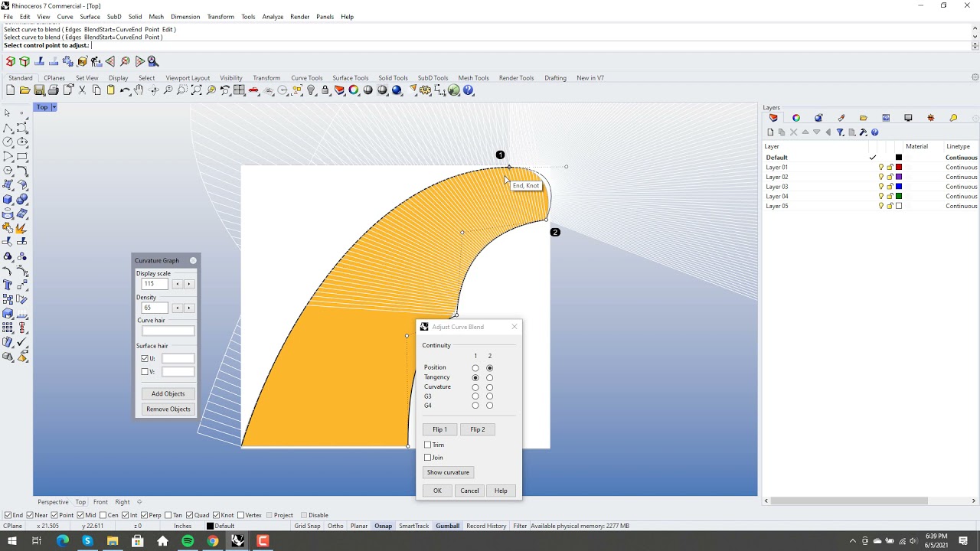The height and width of the screenshot is (551, 980).
Task: Increase Display scale with right arrow
Action: coord(188,284)
